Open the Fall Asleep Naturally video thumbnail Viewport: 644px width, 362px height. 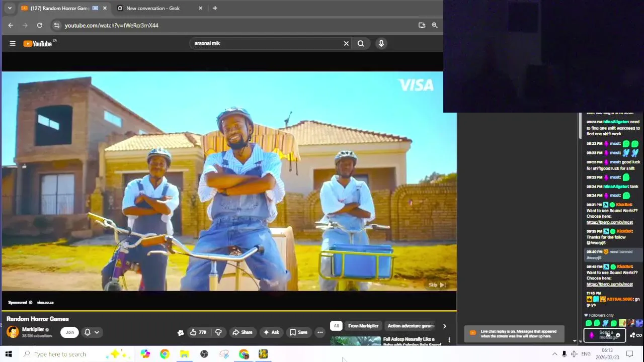(x=356, y=341)
